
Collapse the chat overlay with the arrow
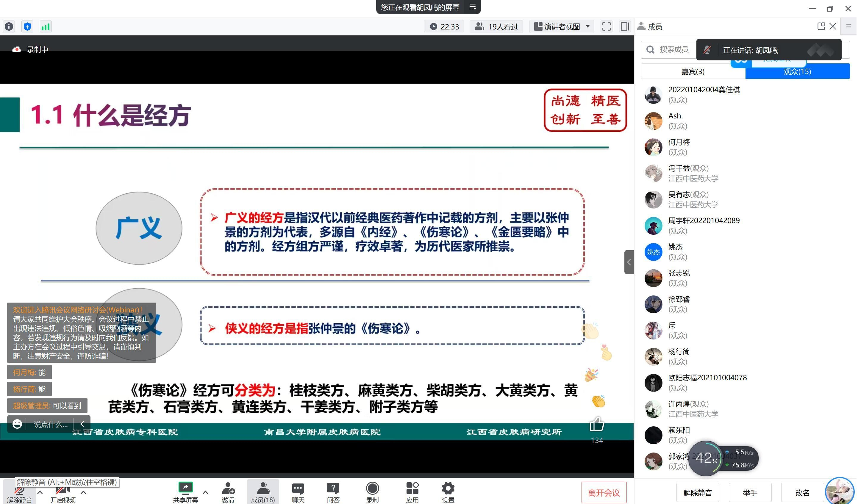(82, 424)
